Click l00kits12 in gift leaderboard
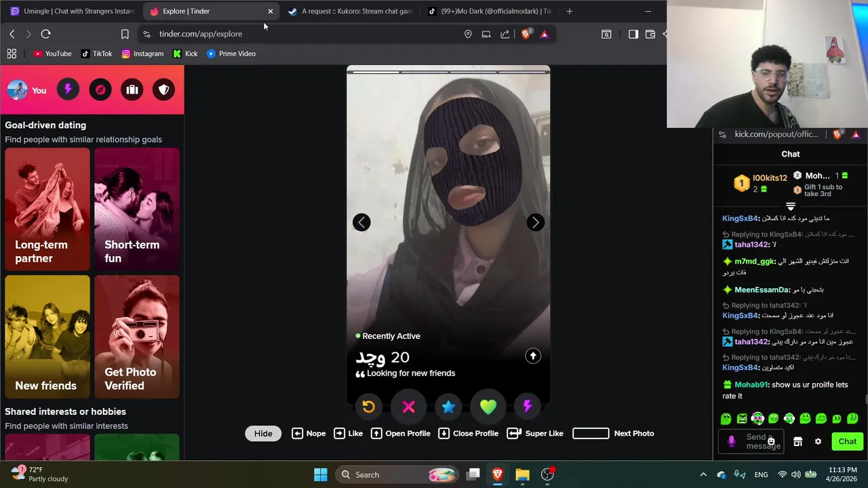This screenshot has height=488, width=868. pyautogui.click(x=770, y=178)
